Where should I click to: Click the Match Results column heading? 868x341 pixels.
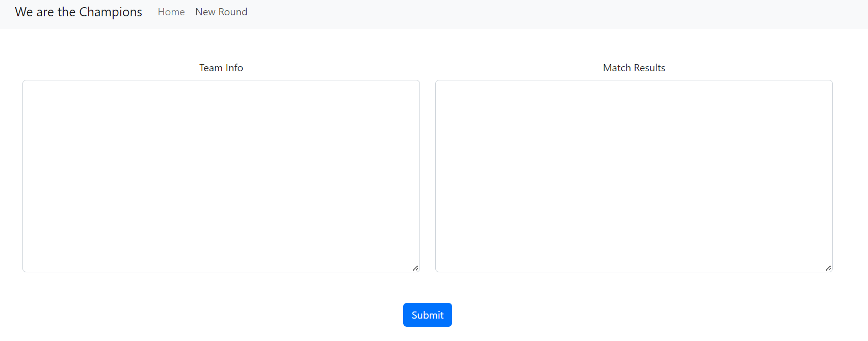click(634, 67)
